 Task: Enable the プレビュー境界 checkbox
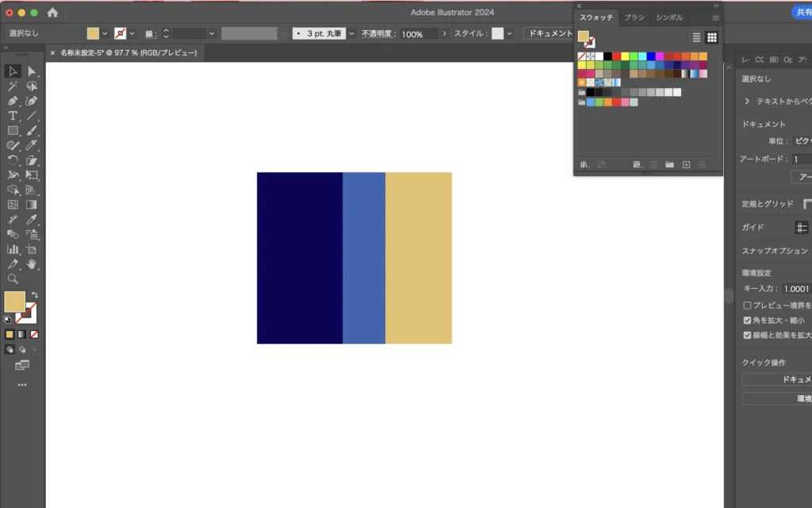[747, 306]
